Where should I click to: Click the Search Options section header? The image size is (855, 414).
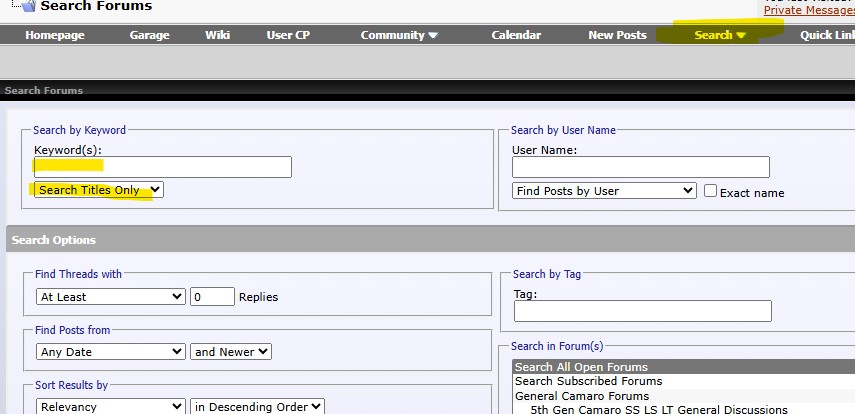[x=430, y=240]
